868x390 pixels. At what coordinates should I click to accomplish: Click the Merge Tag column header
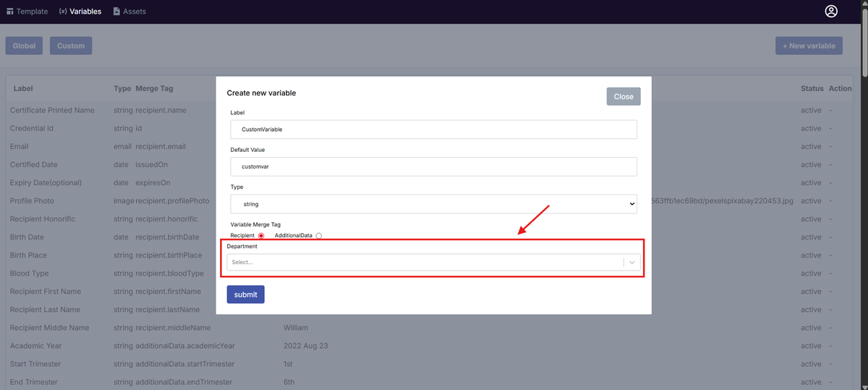pyautogui.click(x=154, y=88)
